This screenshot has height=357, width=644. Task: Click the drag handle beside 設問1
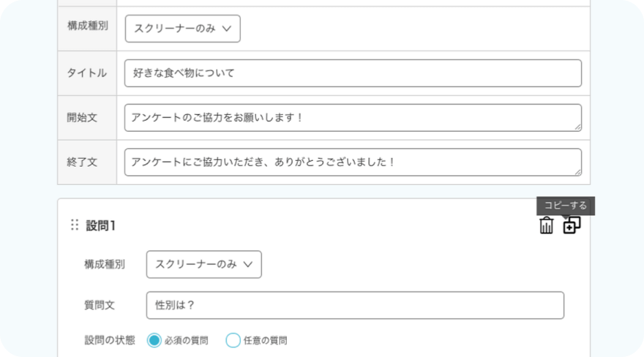74,225
